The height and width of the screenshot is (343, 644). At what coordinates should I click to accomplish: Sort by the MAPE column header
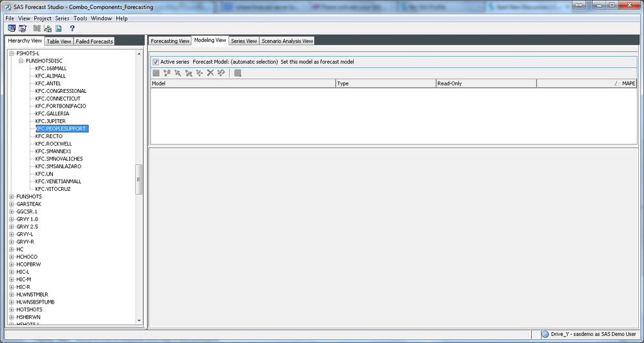coord(587,83)
